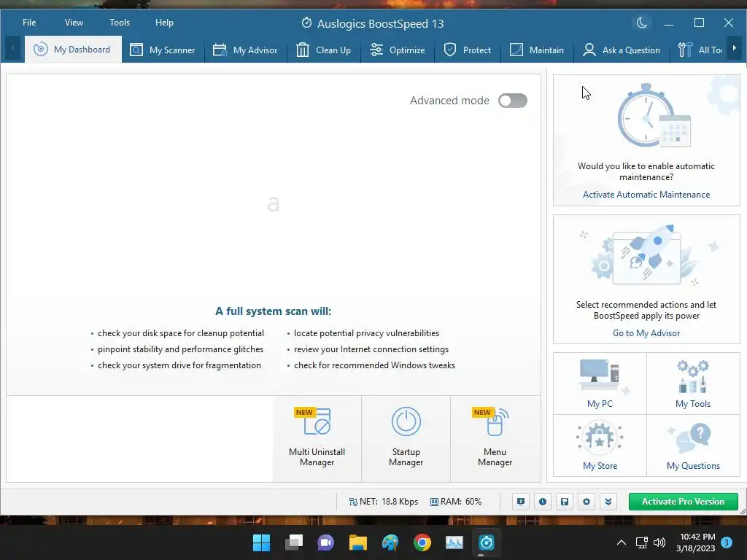Switch to dark mode with moon icon
The image size is (747, 560).
[642, 23]
